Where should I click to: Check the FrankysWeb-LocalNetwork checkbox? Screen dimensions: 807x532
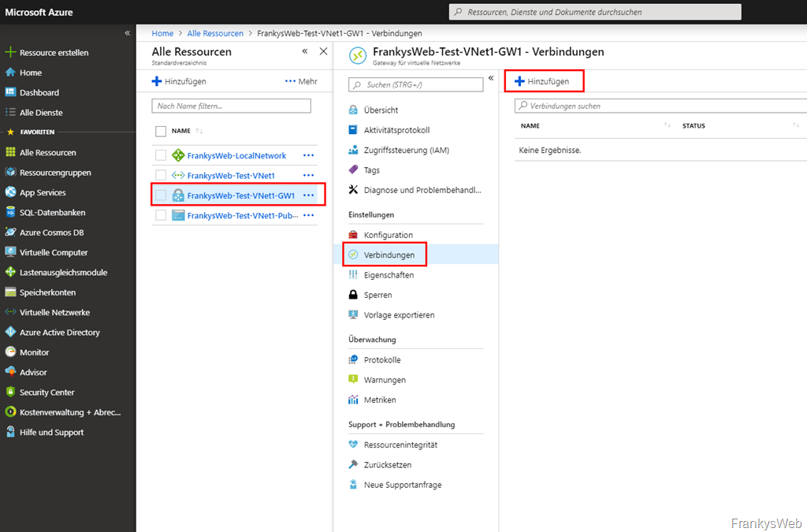click(x=161, y=155)
